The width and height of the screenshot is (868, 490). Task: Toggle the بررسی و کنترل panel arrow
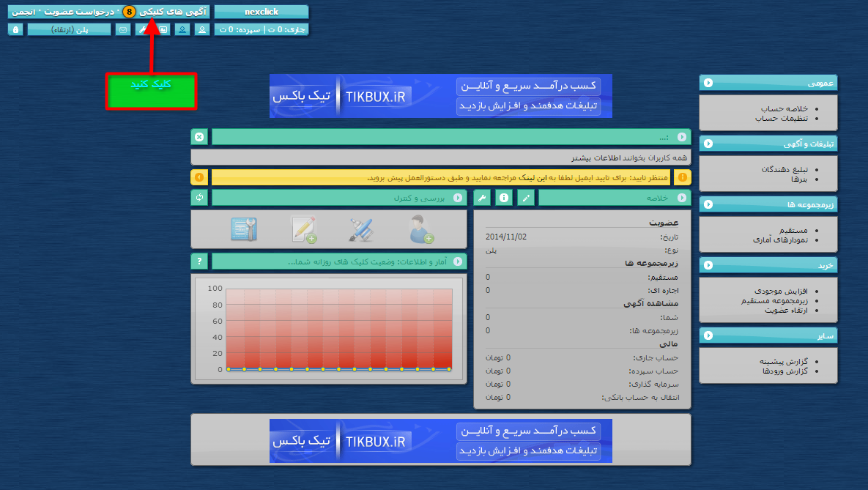458,198
